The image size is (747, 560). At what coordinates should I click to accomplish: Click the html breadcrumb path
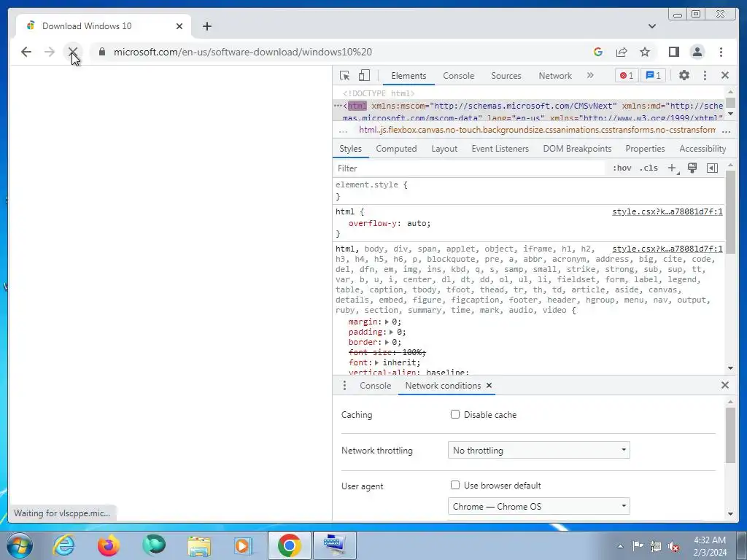pyautogui.click(x=538, y=130)
